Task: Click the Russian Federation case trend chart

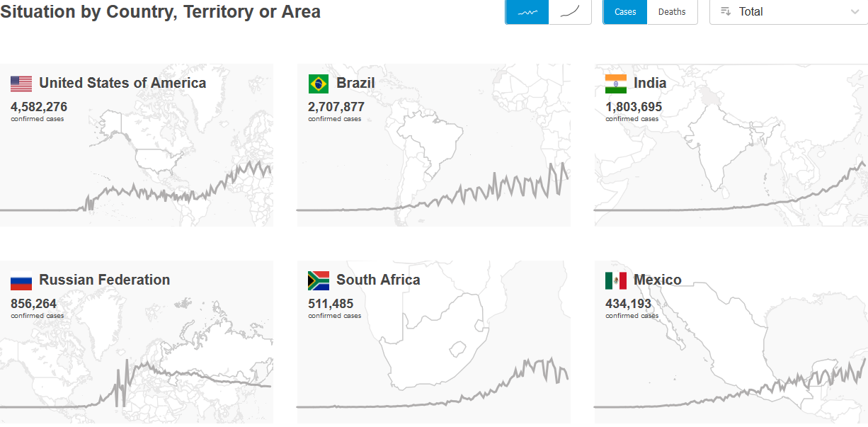Action: [x=136, y=383]
